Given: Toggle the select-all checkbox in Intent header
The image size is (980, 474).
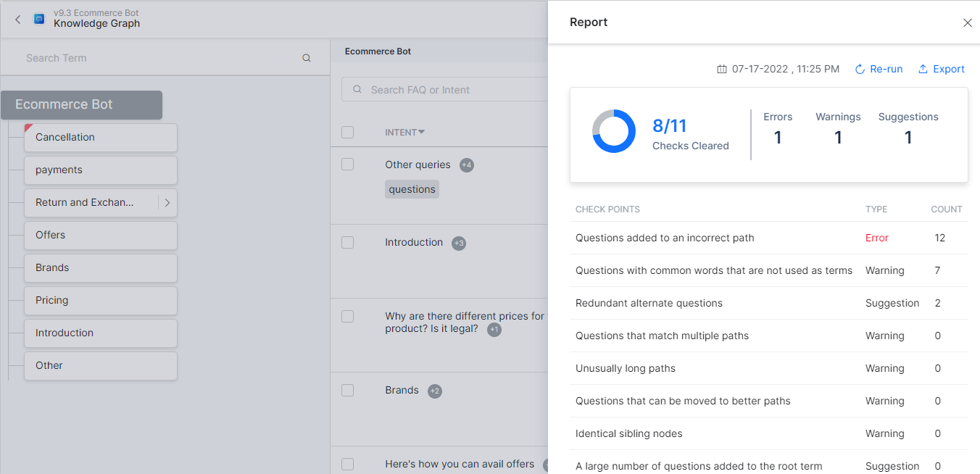Looking at the screenshot, I should [x=348, y=132].
